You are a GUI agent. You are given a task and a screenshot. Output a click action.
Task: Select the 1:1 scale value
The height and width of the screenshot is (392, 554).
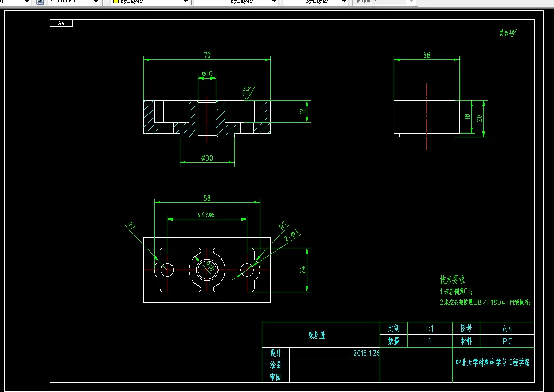coord(430,329)
